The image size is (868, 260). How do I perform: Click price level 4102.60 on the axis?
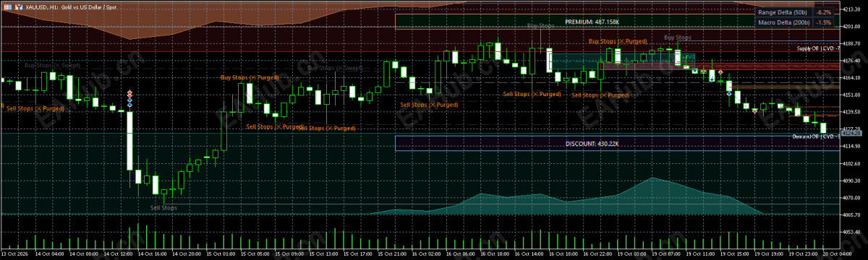coord(851,163)
